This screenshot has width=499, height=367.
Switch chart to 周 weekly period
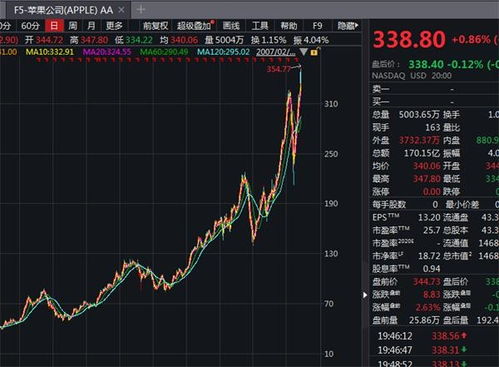point(73,26)
